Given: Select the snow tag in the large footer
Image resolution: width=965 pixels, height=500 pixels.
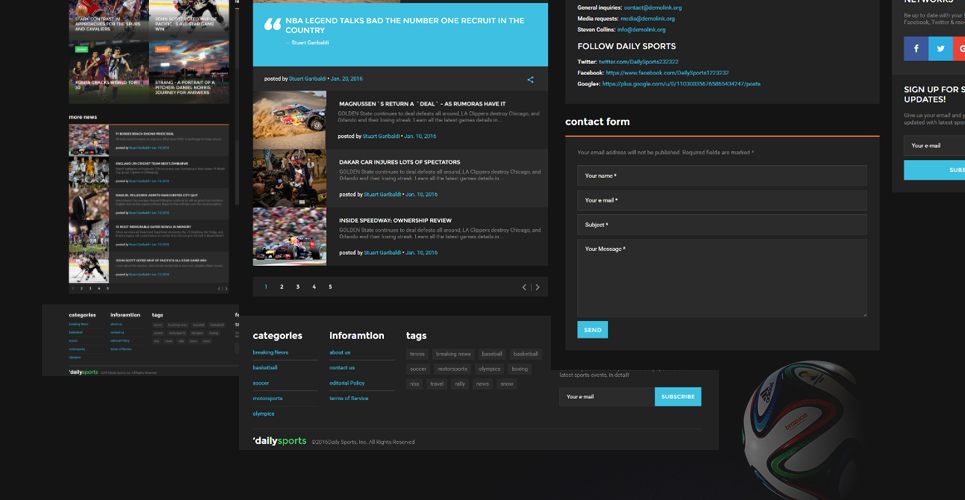Looking at the screenshot, I should [x=507, y=384].
